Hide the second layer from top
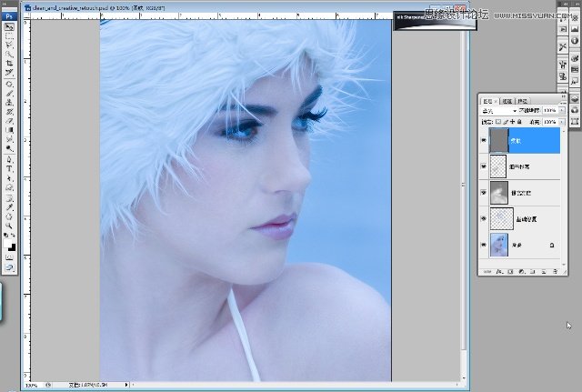Screen dimensions: 582x392 pyautogui.click(x=484, y=166)
